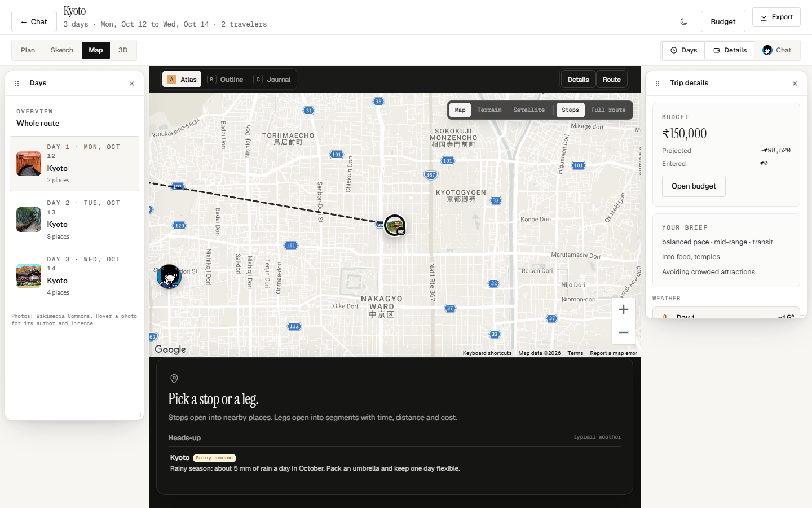Click the map Details button

pyautogui.click(x=578, y=80)
